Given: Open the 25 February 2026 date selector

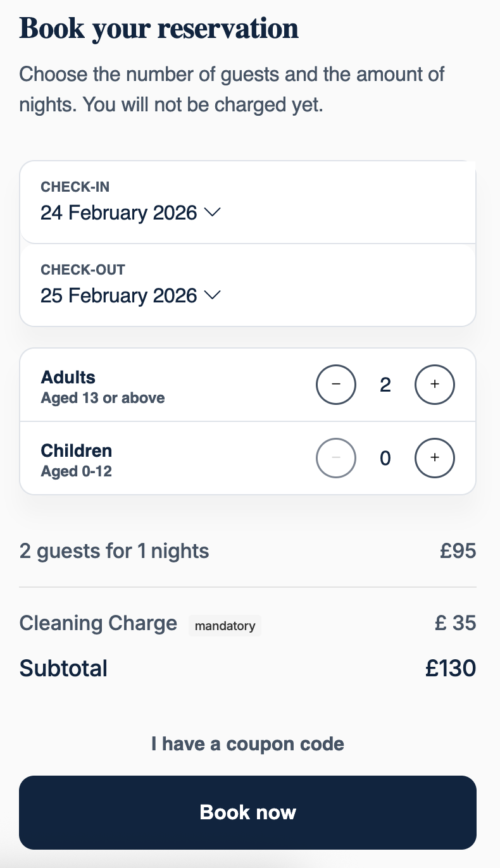Looking at the screenshot, I should (x=119, y=295).
